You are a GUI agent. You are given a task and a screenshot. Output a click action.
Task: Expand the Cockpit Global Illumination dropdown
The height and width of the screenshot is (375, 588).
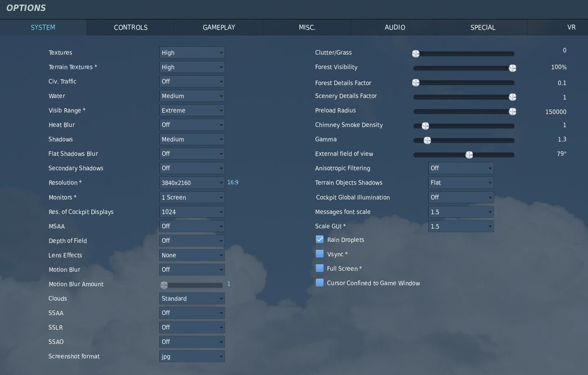click(x=461, y=197)
